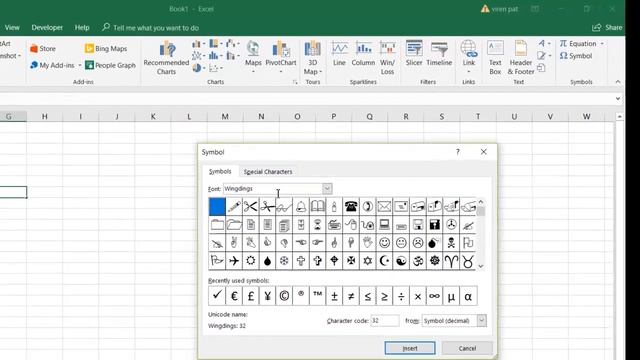Click the Link button
The image size is (640, 360).
point(469,54)
